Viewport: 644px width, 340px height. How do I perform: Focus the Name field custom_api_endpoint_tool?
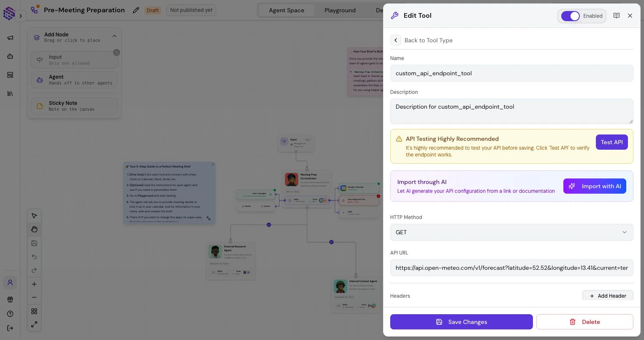point(511,73)
